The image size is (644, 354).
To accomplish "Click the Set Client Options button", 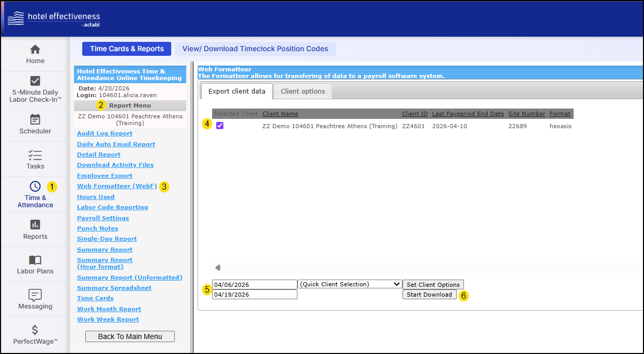I will coord(433,285).
